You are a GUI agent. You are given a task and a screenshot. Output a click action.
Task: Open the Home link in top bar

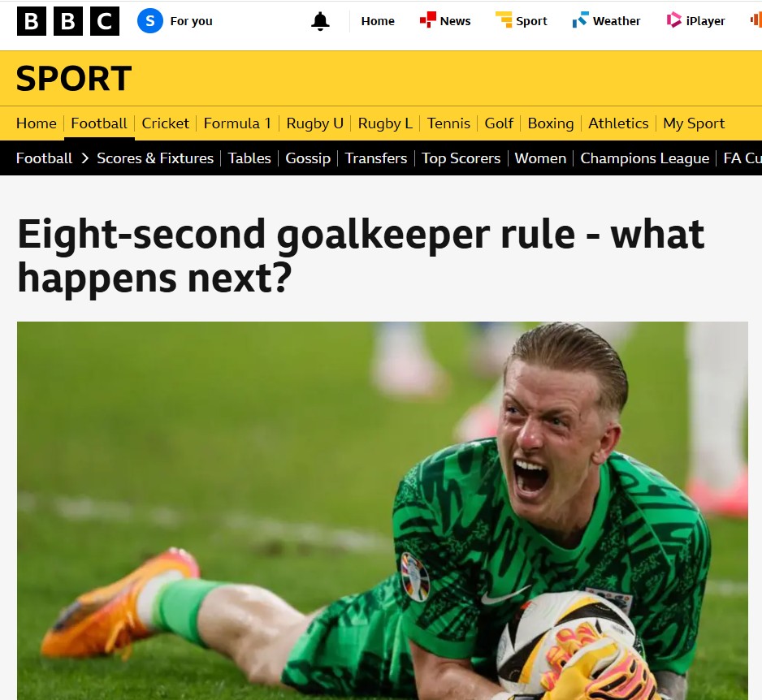coord(378,21)
